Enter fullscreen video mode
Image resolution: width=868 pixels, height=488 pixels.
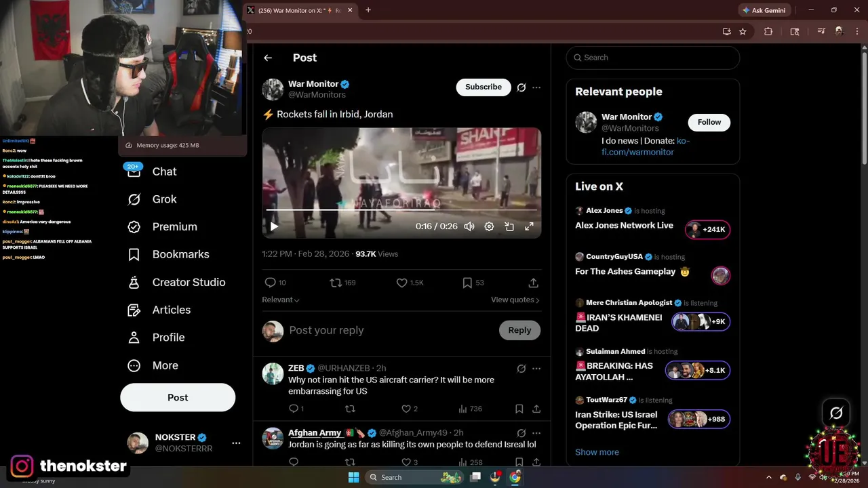click(529, 226)
